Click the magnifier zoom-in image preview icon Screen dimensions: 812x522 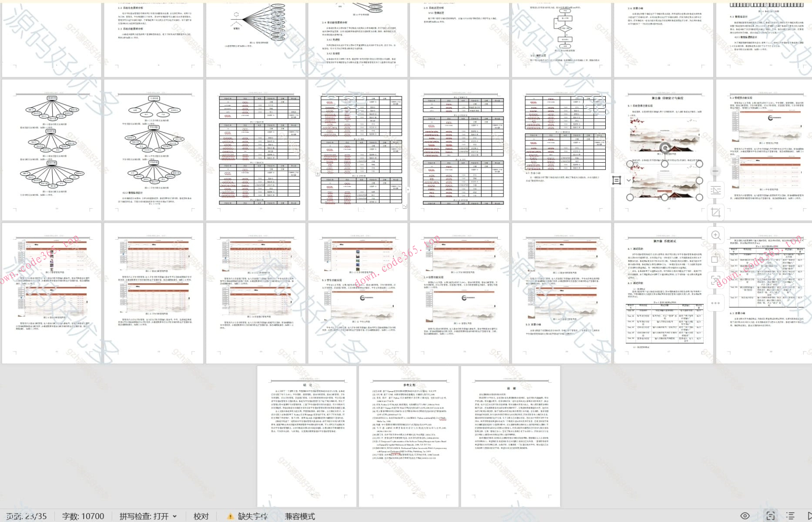715,235
